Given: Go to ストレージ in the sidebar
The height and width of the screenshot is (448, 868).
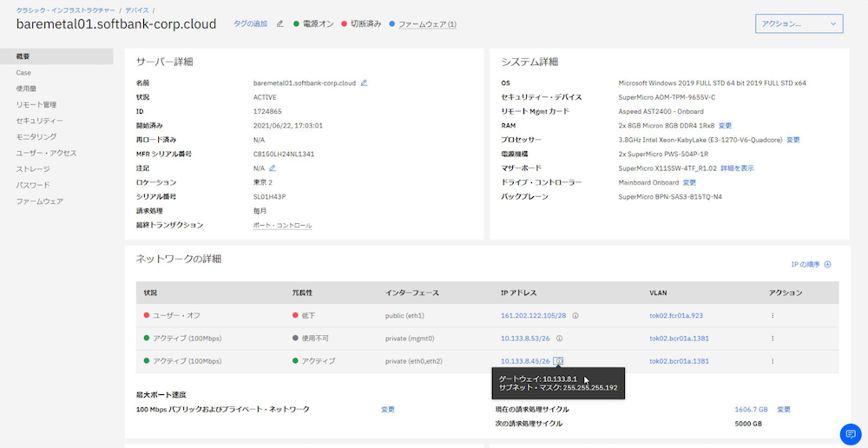Looking at the screenshot, I should pos(33,168).
